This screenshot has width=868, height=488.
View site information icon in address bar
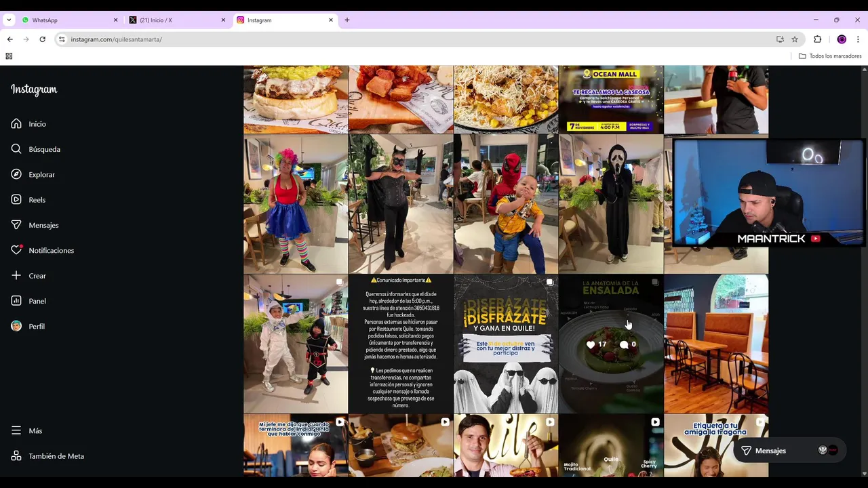click(x=62, y=39)
